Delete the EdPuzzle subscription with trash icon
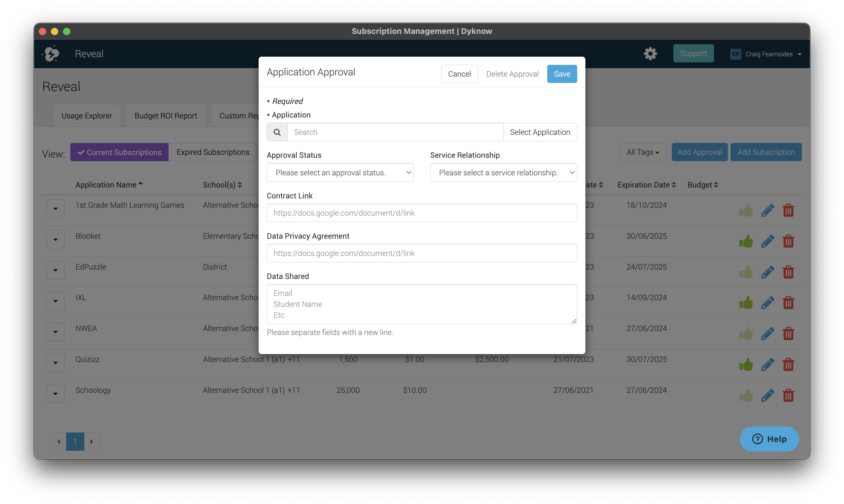Screen dimensions: 844x504 [788, 272]
